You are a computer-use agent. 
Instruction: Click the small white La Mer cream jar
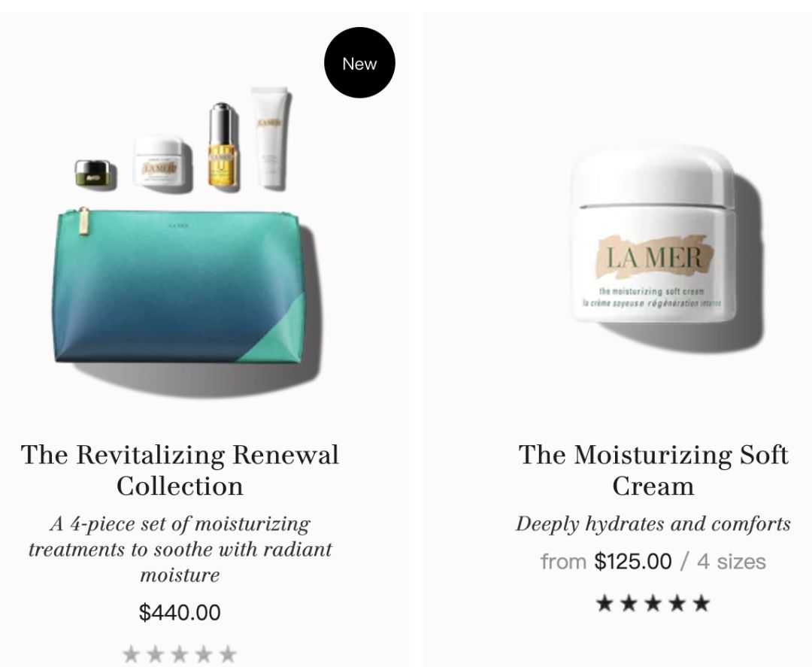coord(159,160)
